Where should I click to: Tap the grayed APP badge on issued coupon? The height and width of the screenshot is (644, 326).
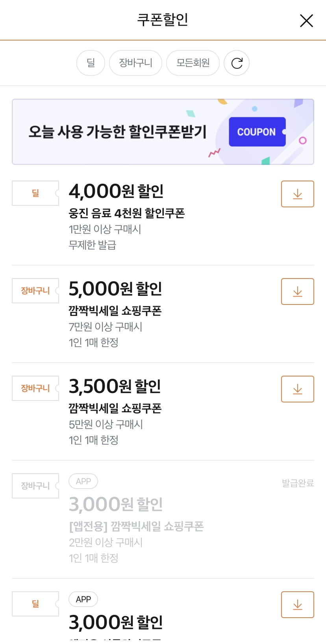[x=83, y=481]
